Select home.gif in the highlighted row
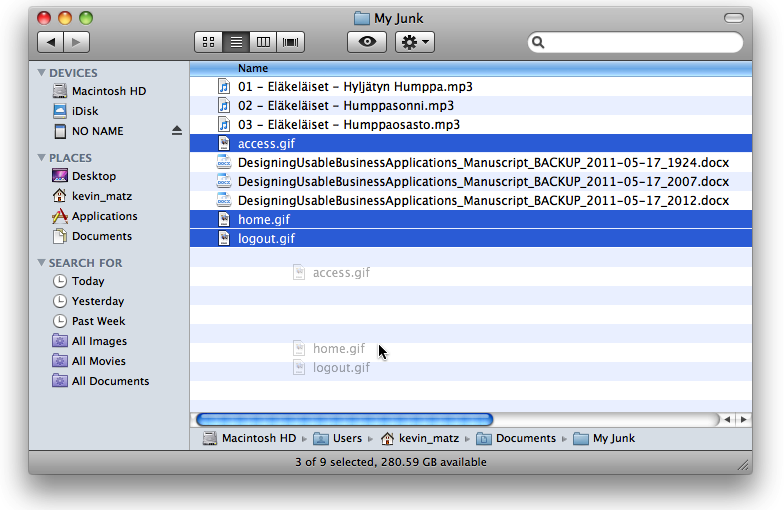 [470, 220]
